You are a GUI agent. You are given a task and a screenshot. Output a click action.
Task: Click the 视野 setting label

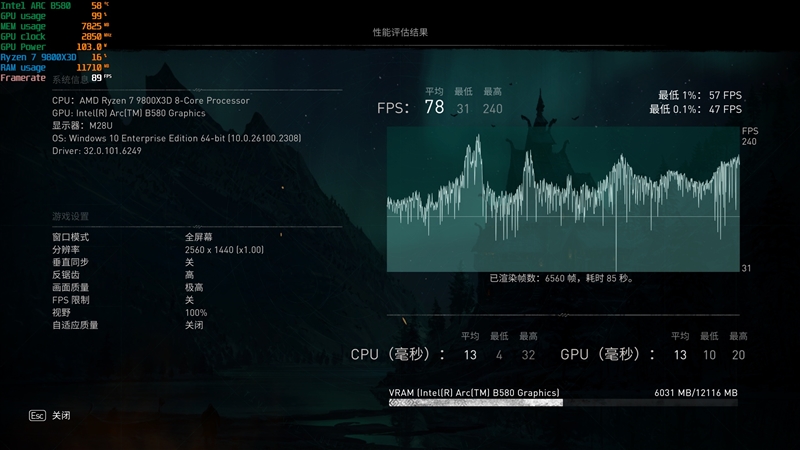(61, 313)
